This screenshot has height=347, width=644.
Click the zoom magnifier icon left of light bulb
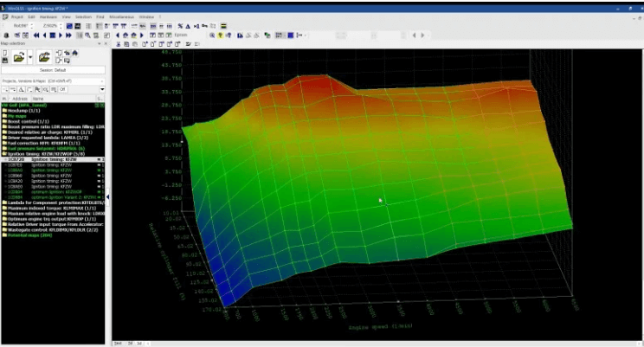pos(212,35)
